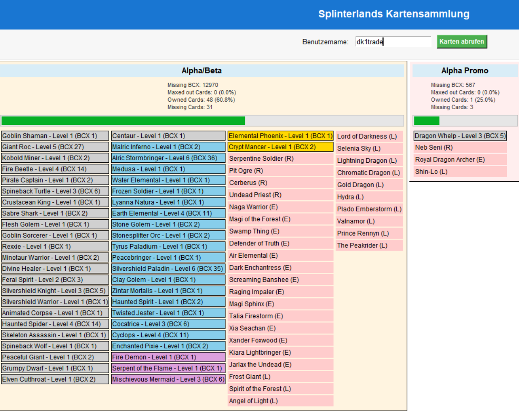This screenshot has width=519, height=420.
Task: Click the Rexxie card row
Action: pyautogui.click(x=55, y=246)
